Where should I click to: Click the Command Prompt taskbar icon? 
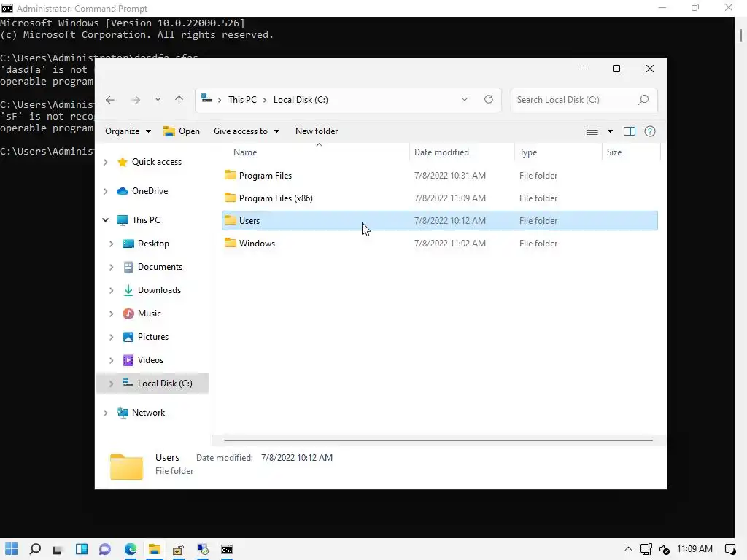[227, 549]
